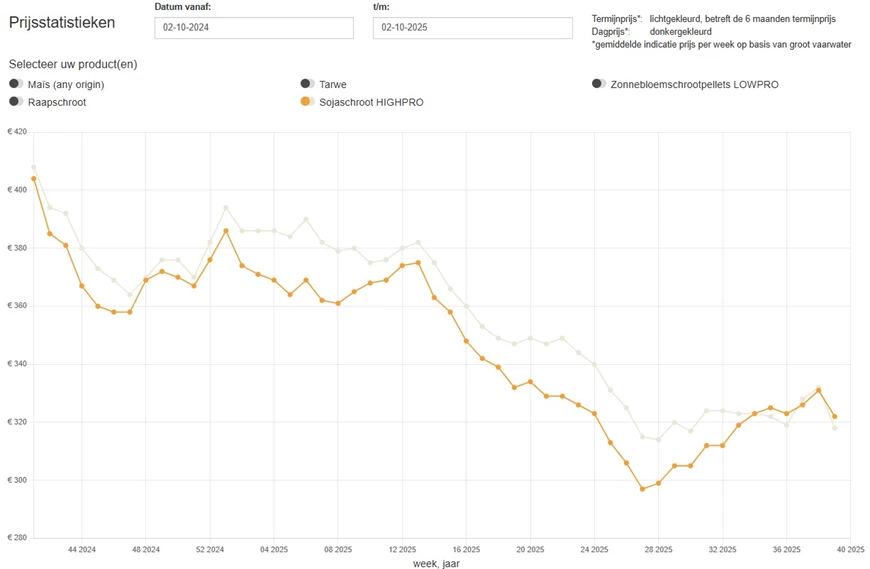
Task: Click the dark orange peak point near €386
Action: (x=226, y=231)
